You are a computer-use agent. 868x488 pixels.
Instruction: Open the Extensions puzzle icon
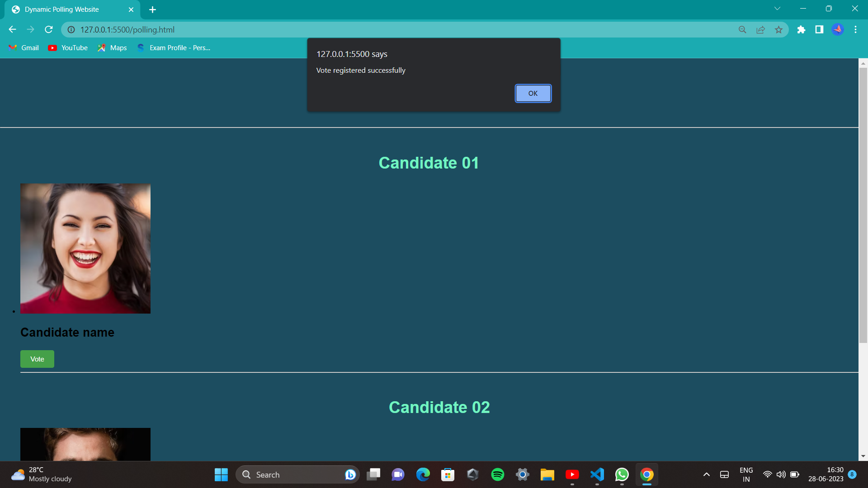pyautogui.click(x=801, y=29)
